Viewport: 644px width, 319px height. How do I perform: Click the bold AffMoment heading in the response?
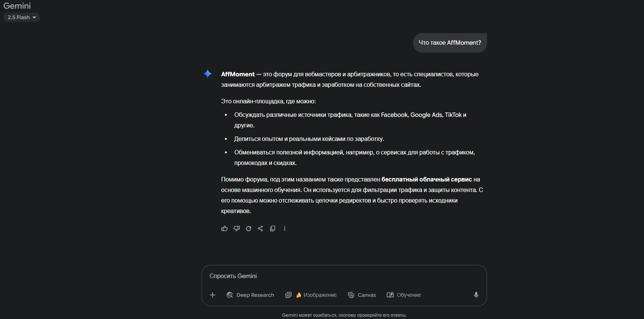[238, 74]
